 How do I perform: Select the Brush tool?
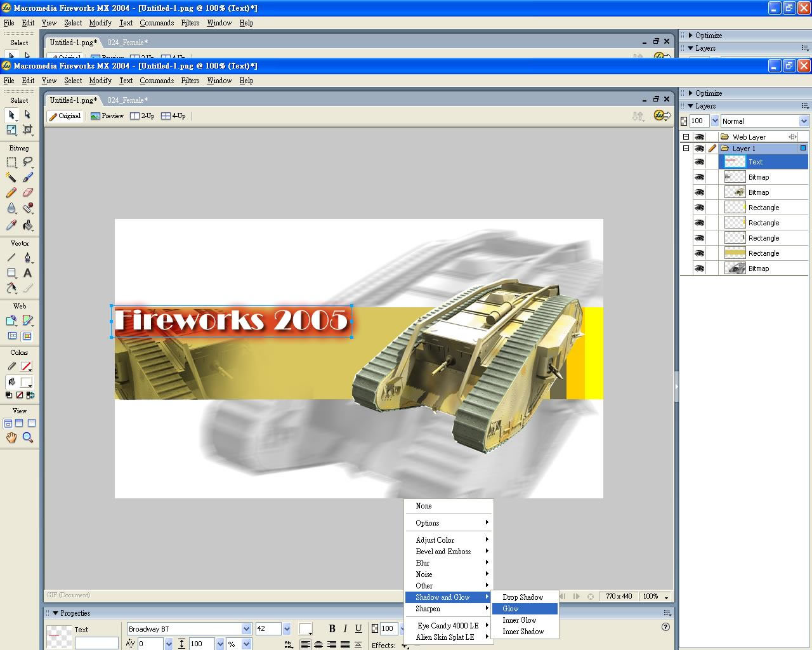27,178
